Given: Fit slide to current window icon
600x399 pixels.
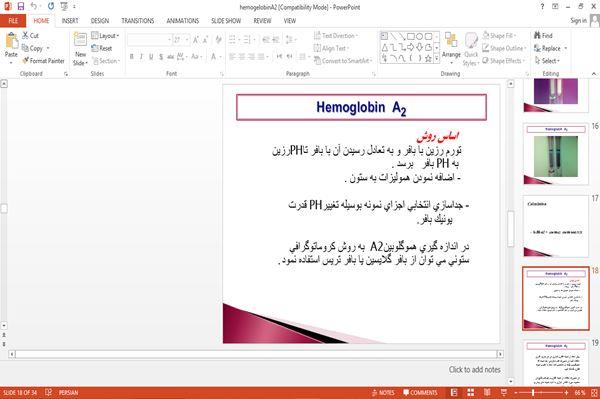Looking at the screenshot, I should pyautogui.click(x=594, y=392).
